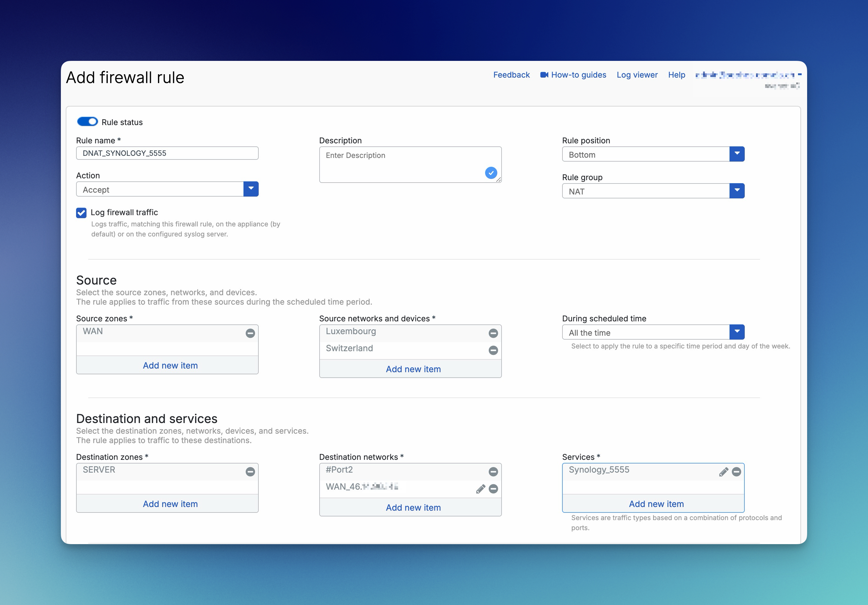Image resolution: width=868 pixels, height=605 pixels.
Task: Edit the Synology_5555 service
Action: click(x=723, y=471)
